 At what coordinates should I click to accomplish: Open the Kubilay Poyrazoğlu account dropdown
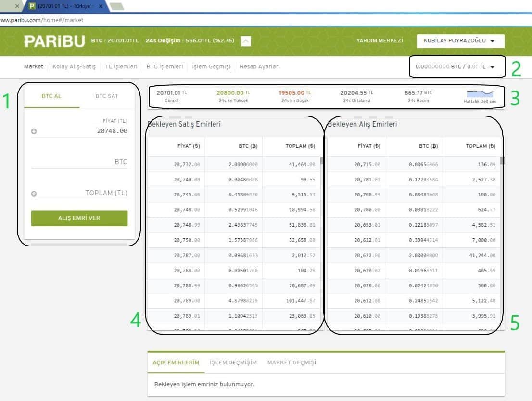(x=460, y=41)
